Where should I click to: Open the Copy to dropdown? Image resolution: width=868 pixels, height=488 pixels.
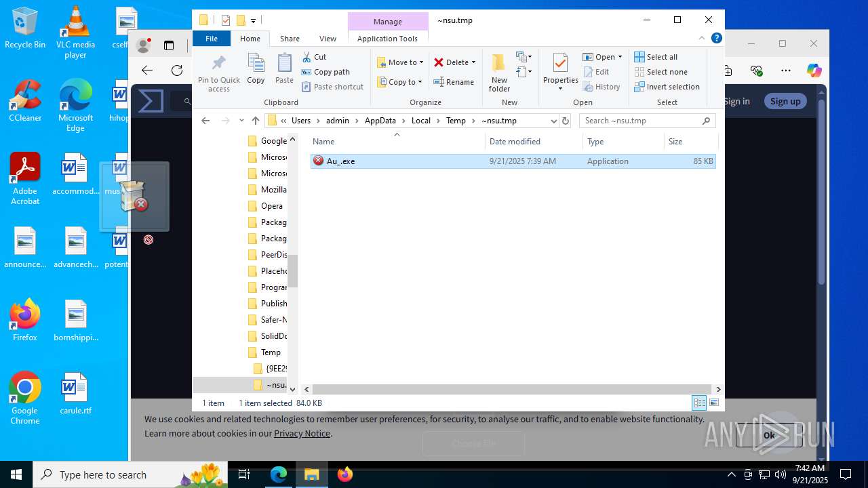pos(400,82)
